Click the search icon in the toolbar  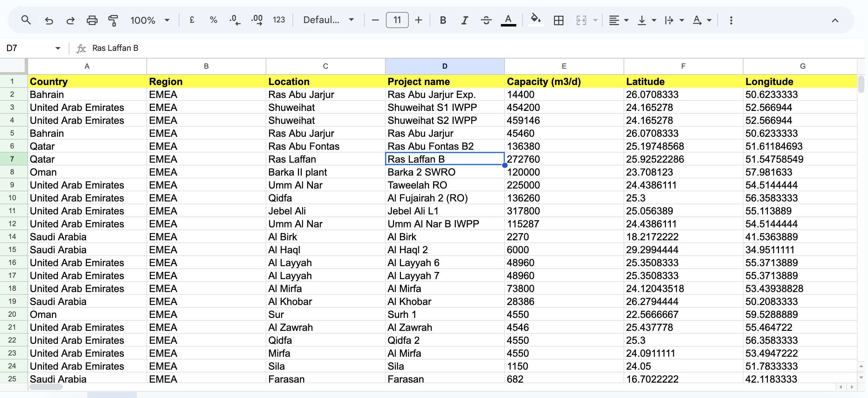(26, 20)
